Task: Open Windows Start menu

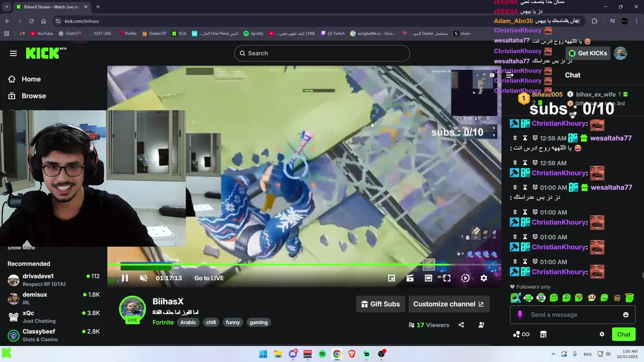Action: [263, 354]
